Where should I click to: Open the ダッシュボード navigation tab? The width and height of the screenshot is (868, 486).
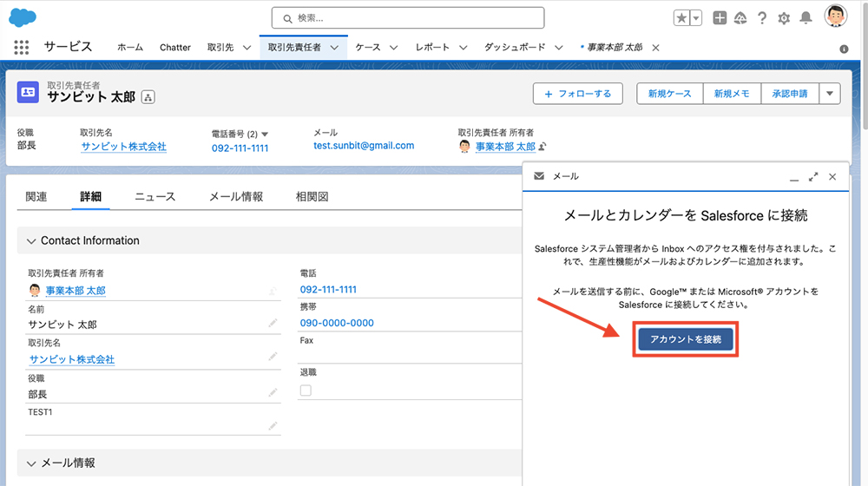pos(515,48)
